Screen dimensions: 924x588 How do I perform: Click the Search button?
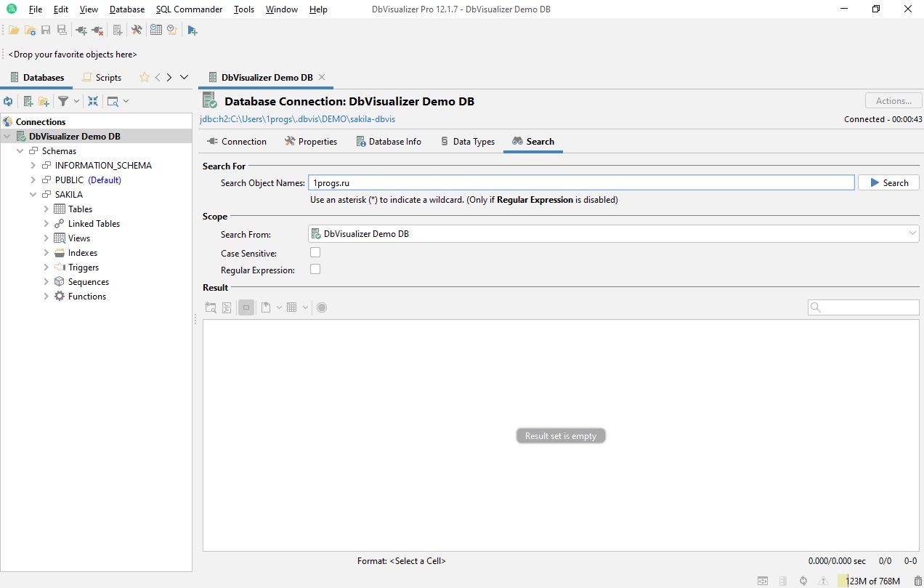tap(888, 182)
